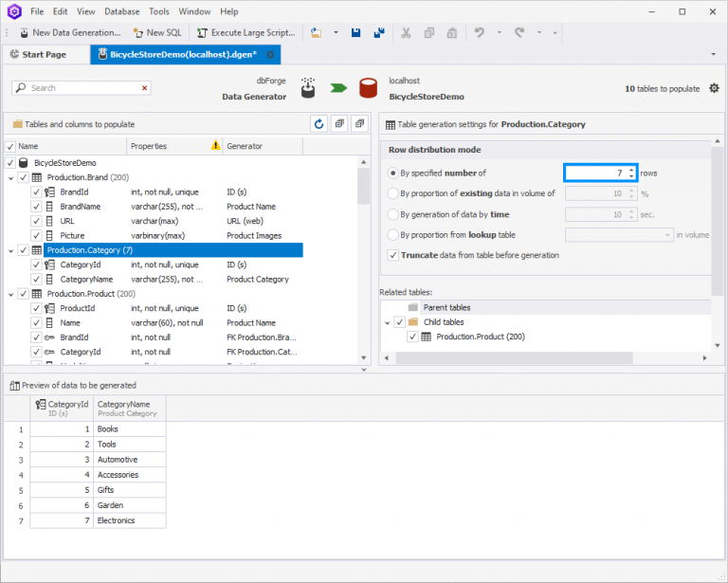The width and height of the screenshot is (728, 583).
Task: Click the Refresh tables icon
Action: click(318, 124)
